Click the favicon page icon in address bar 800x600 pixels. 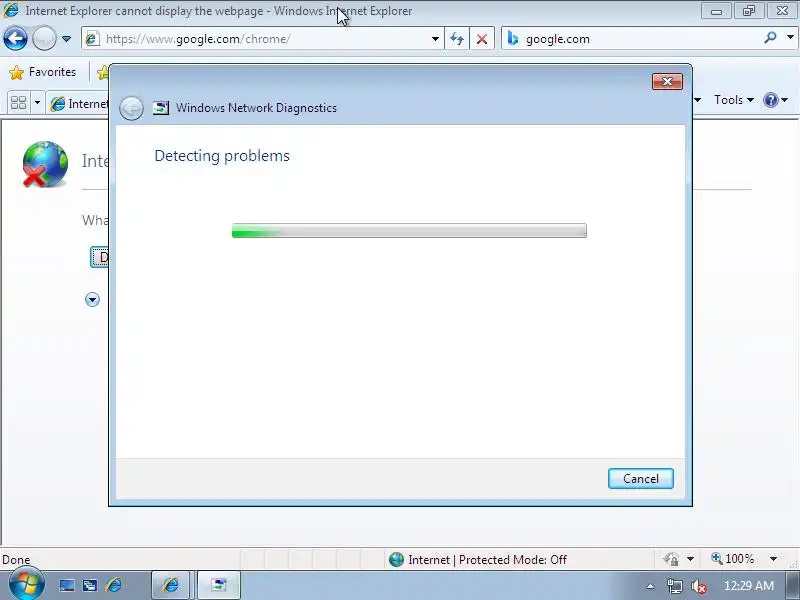[x=92, y=39]
